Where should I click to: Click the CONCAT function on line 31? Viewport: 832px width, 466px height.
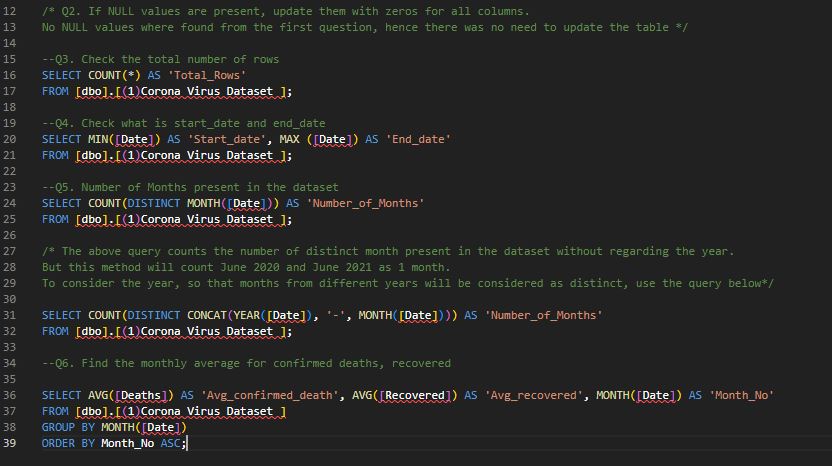207,315
